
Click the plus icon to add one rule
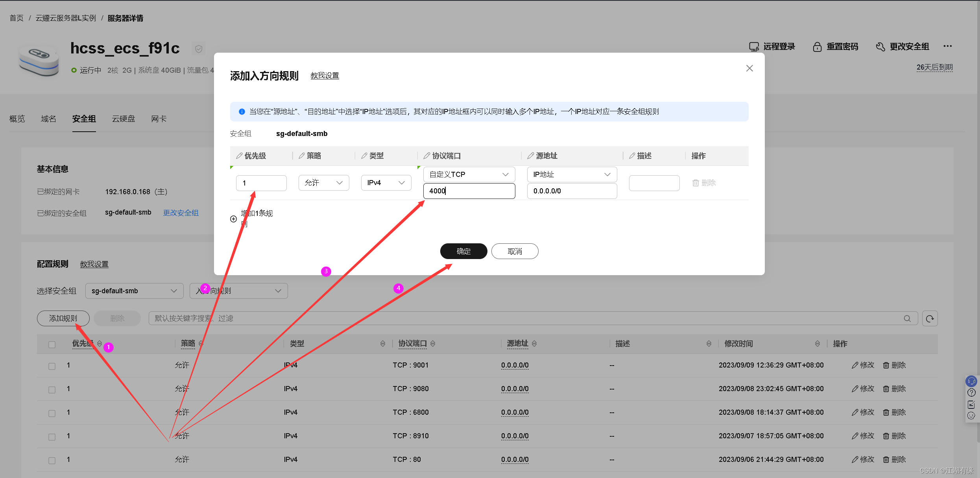coord(233,219)
